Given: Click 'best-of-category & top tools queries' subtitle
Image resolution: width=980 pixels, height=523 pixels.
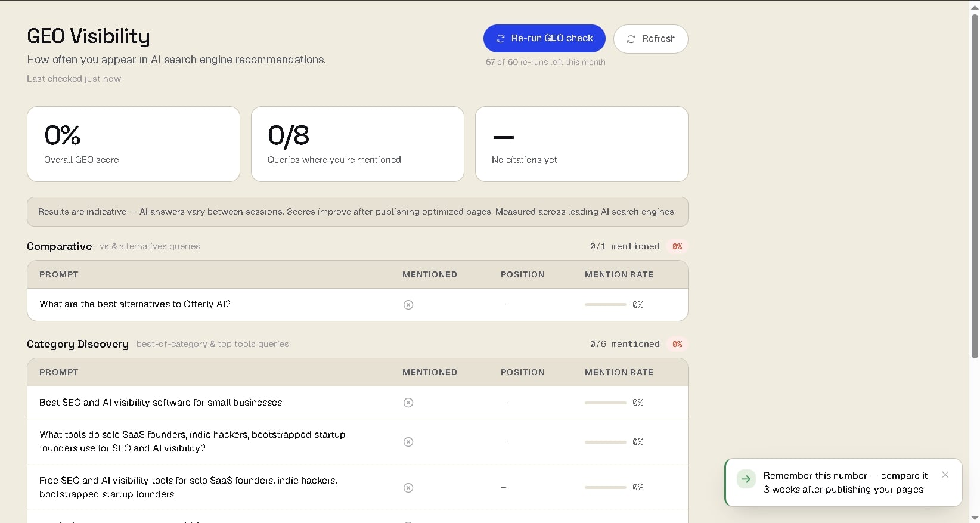Looking at the screenshot, I should [x=212, y=344].
